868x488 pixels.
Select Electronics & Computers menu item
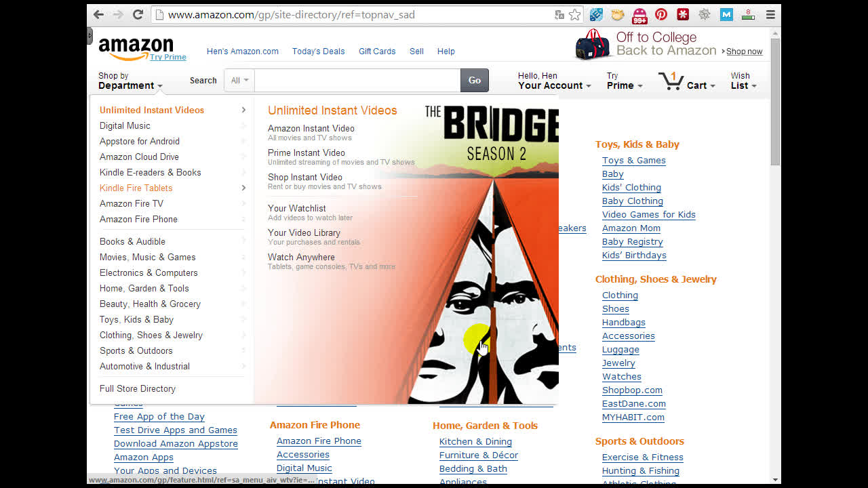[149, 272]
